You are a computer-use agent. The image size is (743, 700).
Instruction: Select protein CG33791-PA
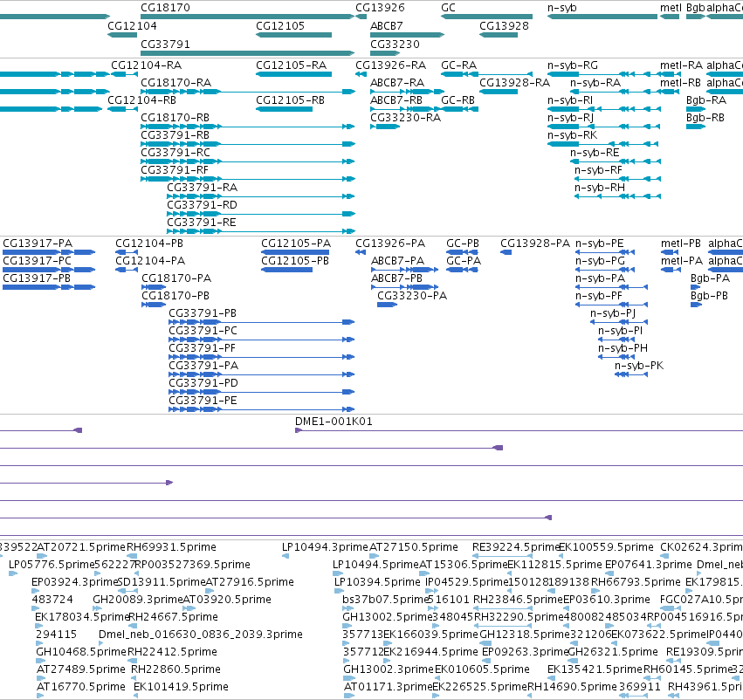tap(203, 366)
